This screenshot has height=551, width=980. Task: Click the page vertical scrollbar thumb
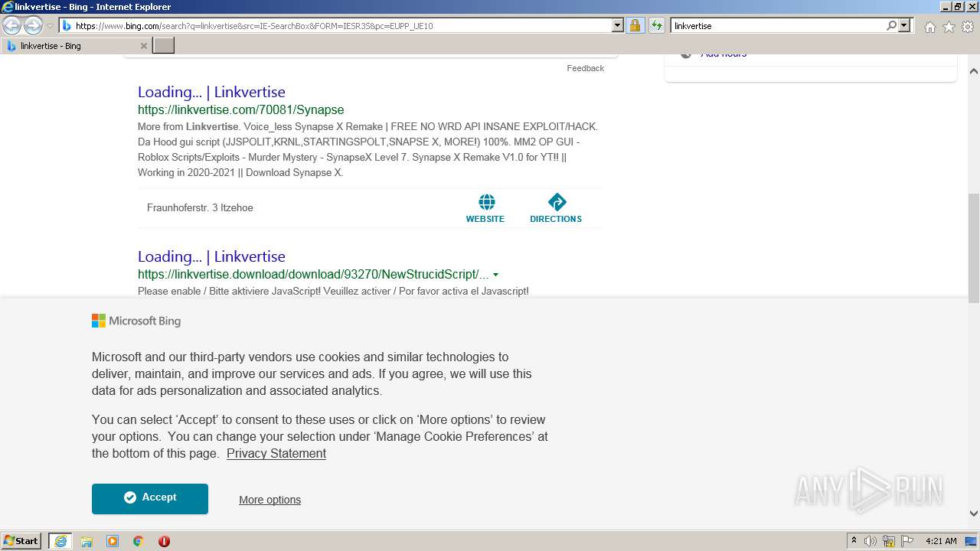click(974, 249)
